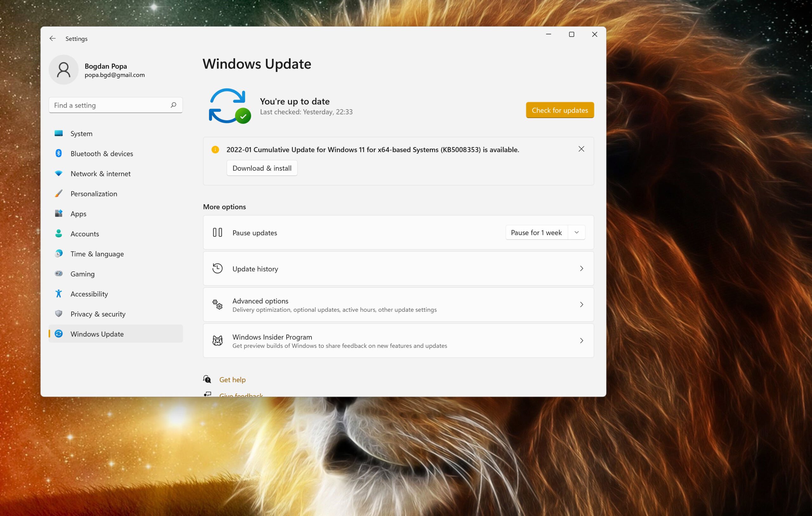Select Gaming in the sidebar
Screen dimensions: 812x516
click(x=116, y=274)
